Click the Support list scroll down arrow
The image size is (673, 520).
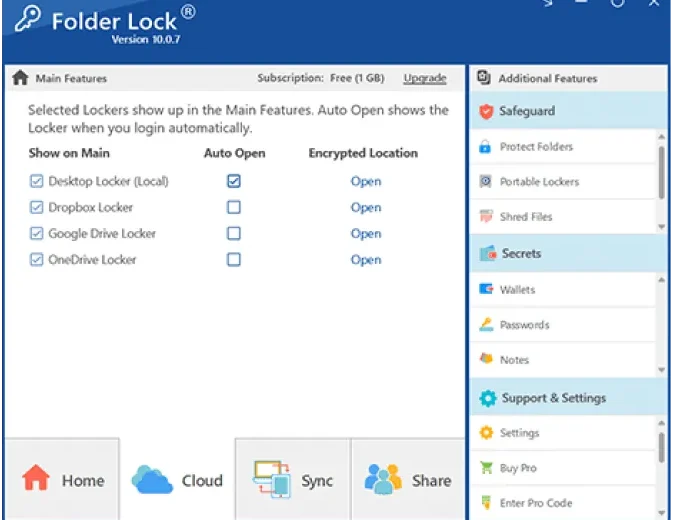click(x=661, y=513)
